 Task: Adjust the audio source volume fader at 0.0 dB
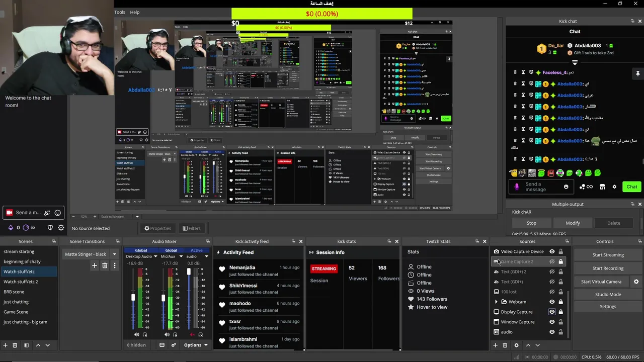(189, 271)
